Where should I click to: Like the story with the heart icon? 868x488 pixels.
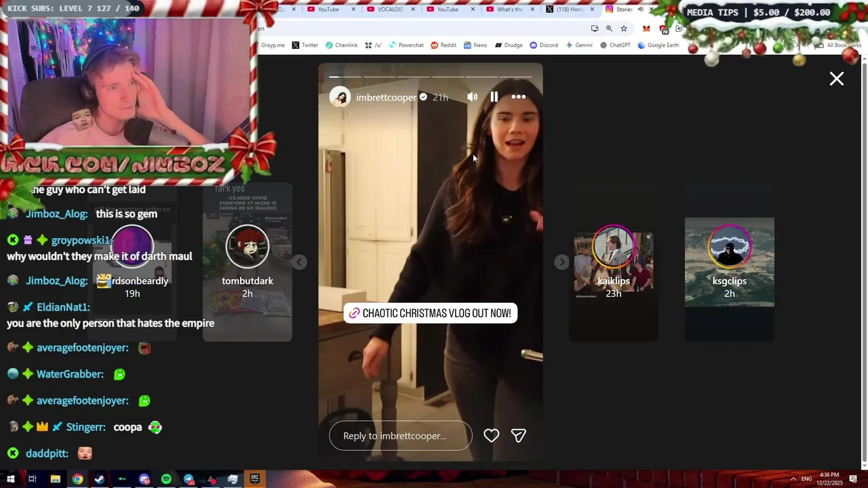[x=491, y=436]
